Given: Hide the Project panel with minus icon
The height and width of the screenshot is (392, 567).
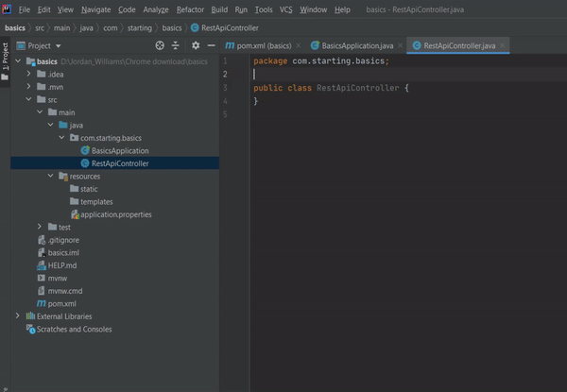Looking at the screenshot, I should point(211,45).
